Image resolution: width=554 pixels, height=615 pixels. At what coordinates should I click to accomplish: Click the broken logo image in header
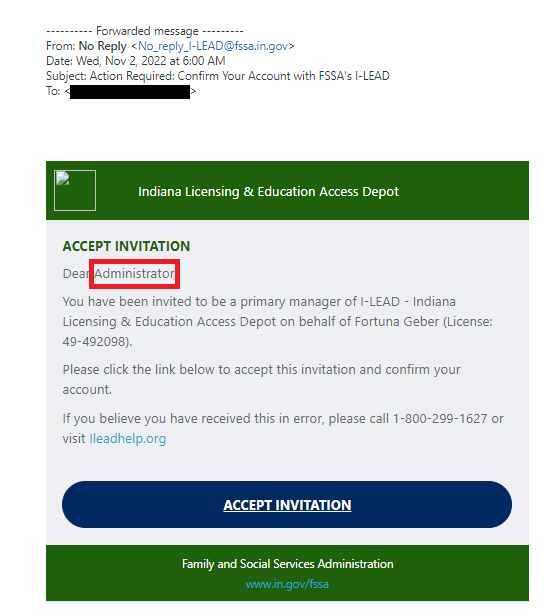75,191
